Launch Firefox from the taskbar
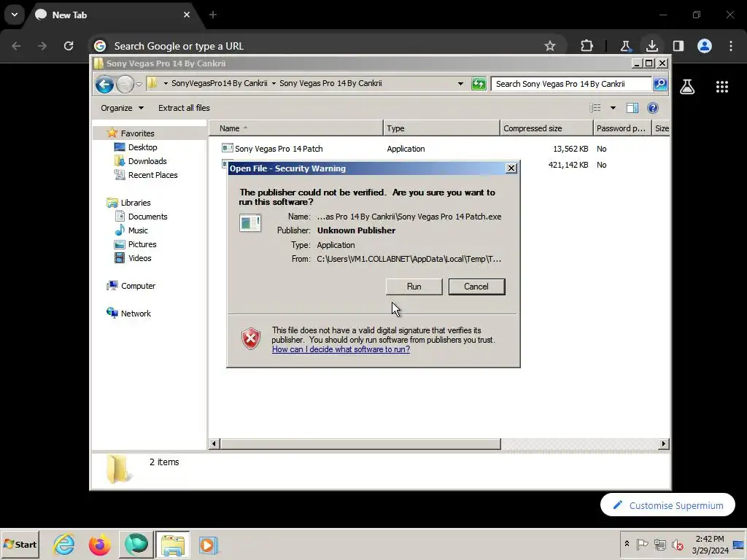747x560 pixels. point(99,544)
